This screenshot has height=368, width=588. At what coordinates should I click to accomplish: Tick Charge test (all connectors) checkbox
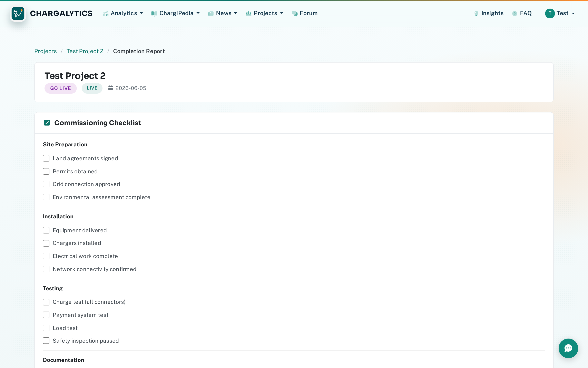[x=46, y=302]
